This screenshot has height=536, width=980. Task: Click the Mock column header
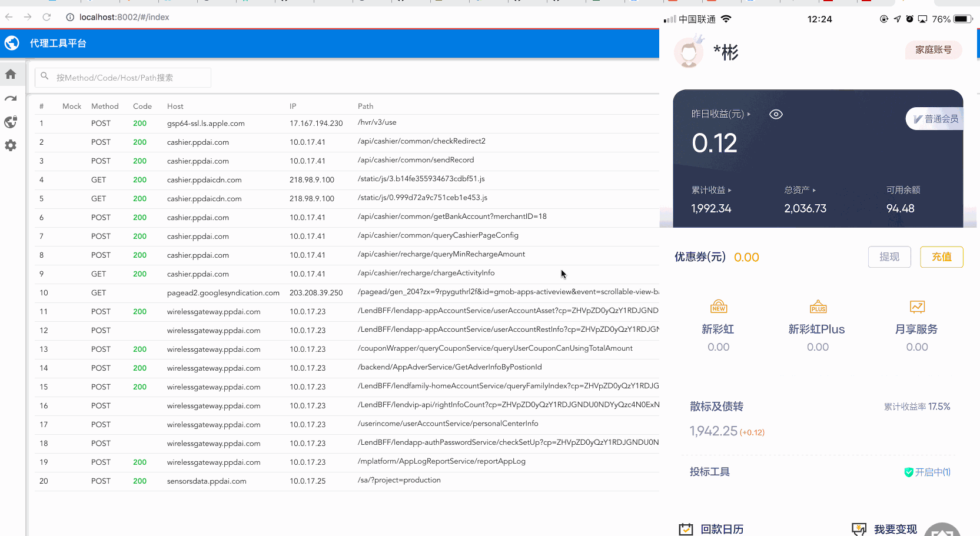[72, 106]
